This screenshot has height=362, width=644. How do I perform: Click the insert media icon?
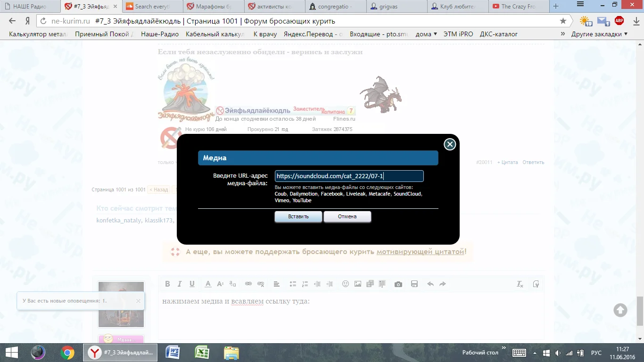pyautogui.click(x=370, y=284)
